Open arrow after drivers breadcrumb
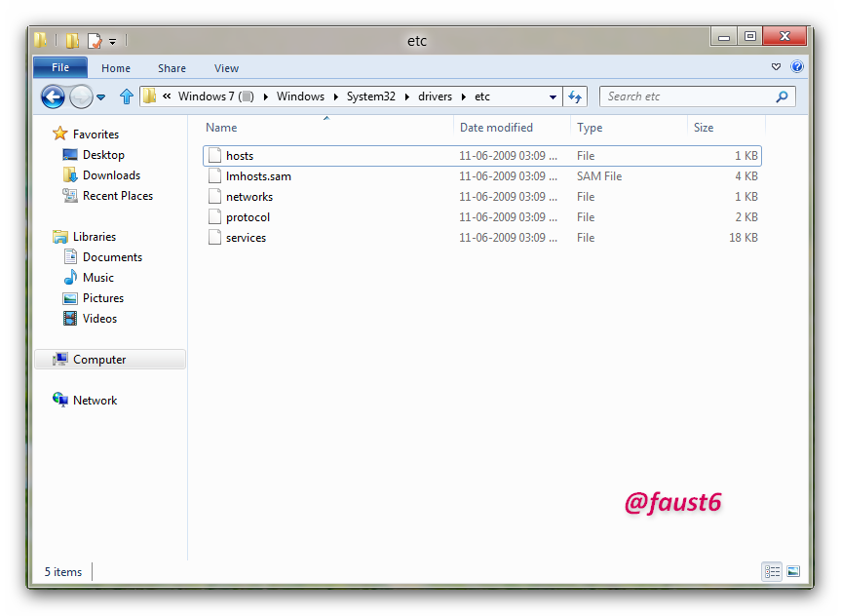This screenshot has width=841, height=616. pos(464,97)
